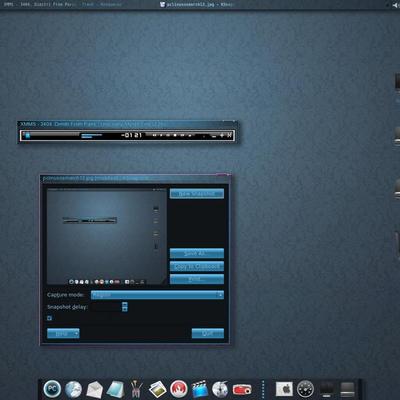The height and width of the screenshot is (400, 400).
Task: Click the Save As button in KSnapshot
Action: tap(197, 254)
